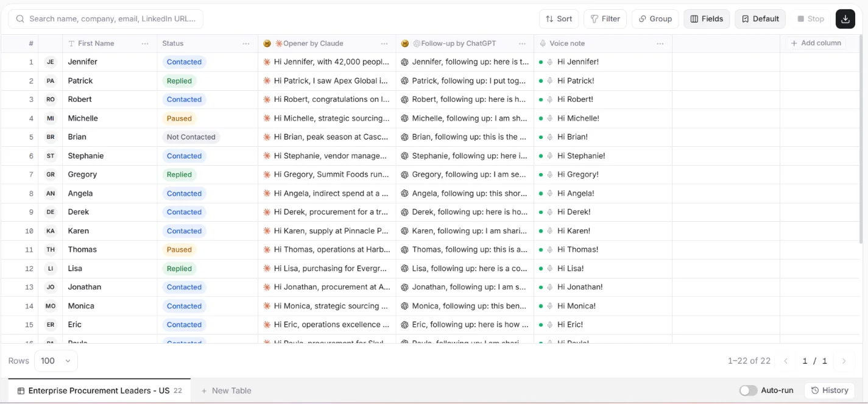The width and height of the screenshot is (868, 404).
Task: Click the Claude icon in Thomas's opener cell
Action: coord(267,249)
